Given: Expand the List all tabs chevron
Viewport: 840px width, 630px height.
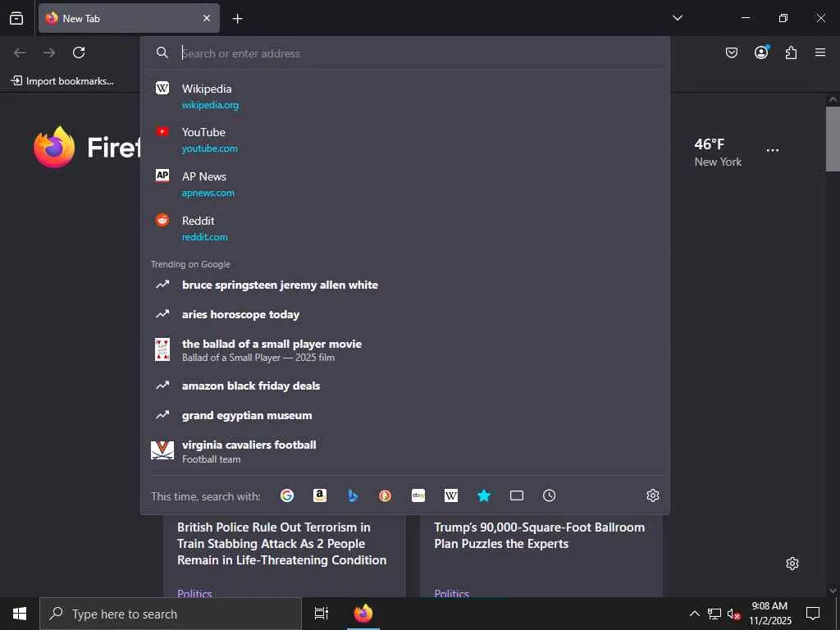Looking at the screenshot, I should (x=677, y=18).
